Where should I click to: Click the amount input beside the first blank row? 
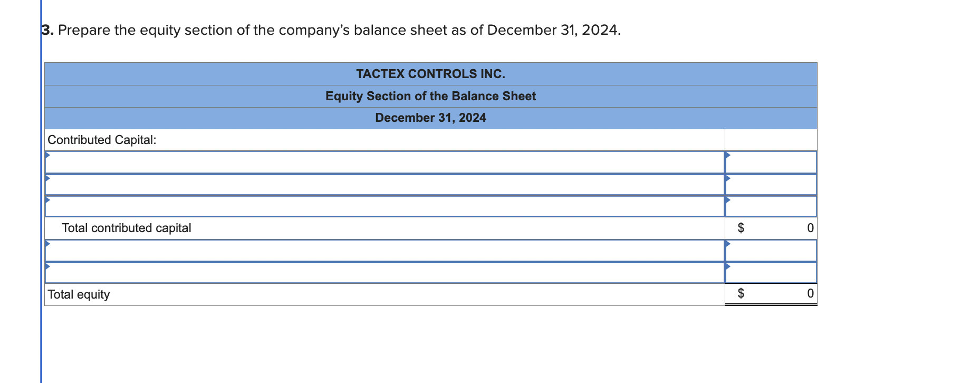point(771,162)
